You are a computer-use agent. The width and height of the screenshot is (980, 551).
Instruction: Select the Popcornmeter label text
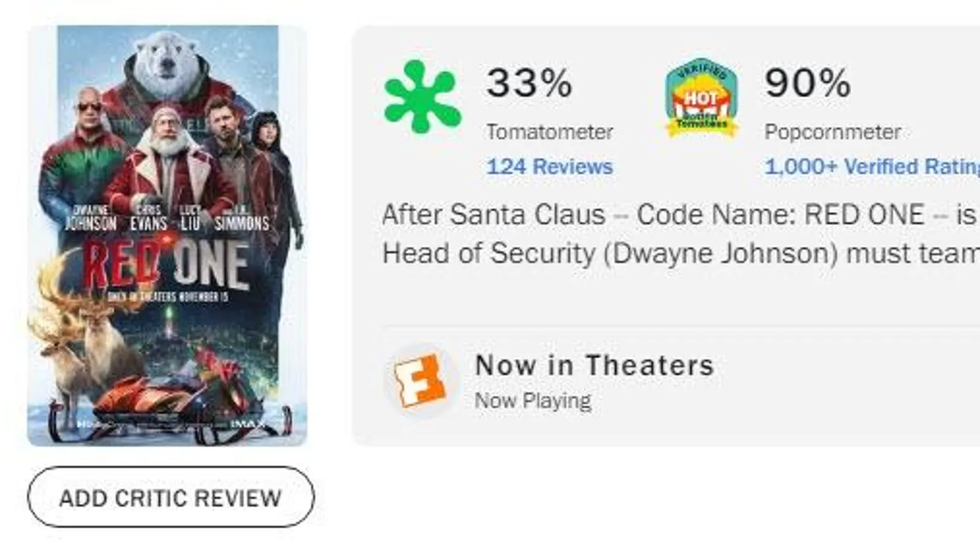pos(832,132)
